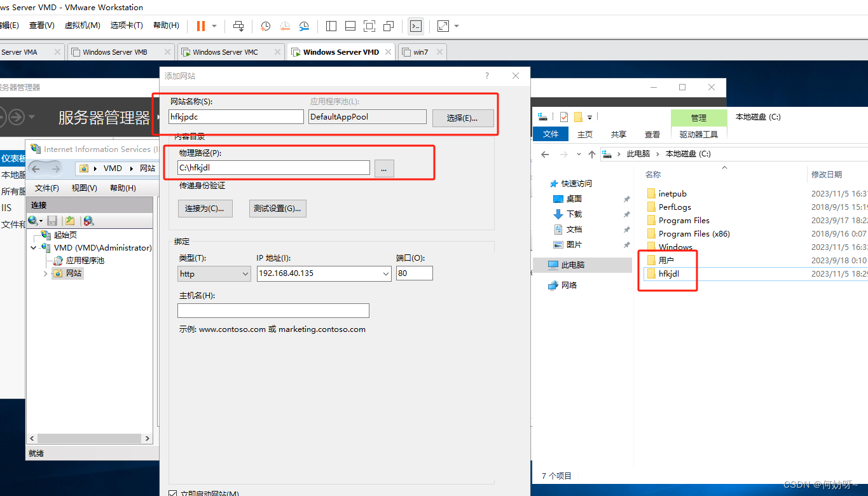The image size is (868, 496).
Task: Click the help question mark in Add Website dialog
Action: (487, 76)
